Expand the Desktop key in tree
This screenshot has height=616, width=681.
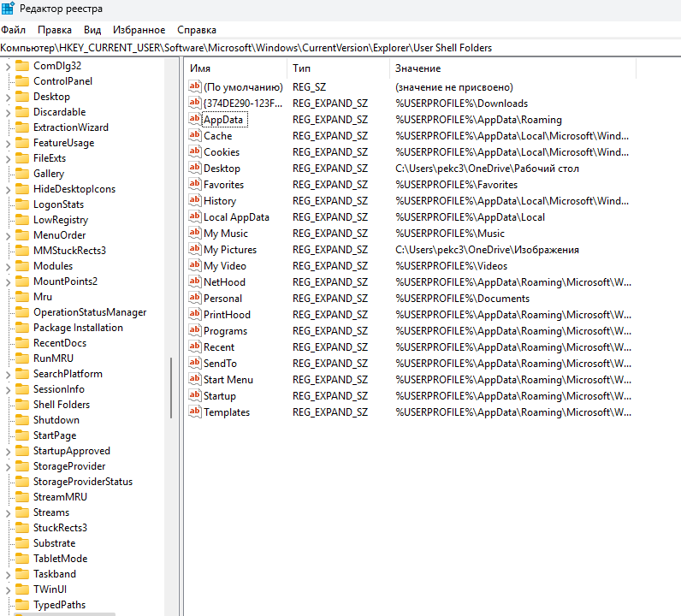[x=8, y=98]
